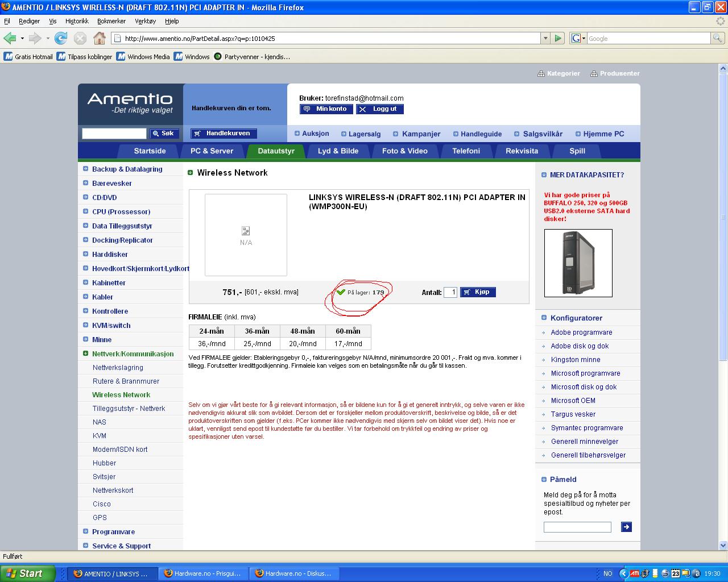Click the Logg ut button
This screenshot has width=728, height=582.
point(380,109)
